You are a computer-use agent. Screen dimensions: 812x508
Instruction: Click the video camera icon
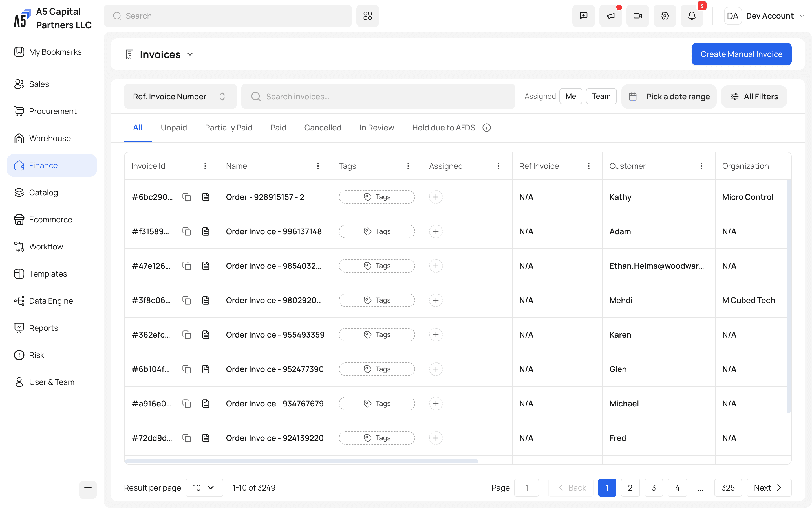click(637, 16)
